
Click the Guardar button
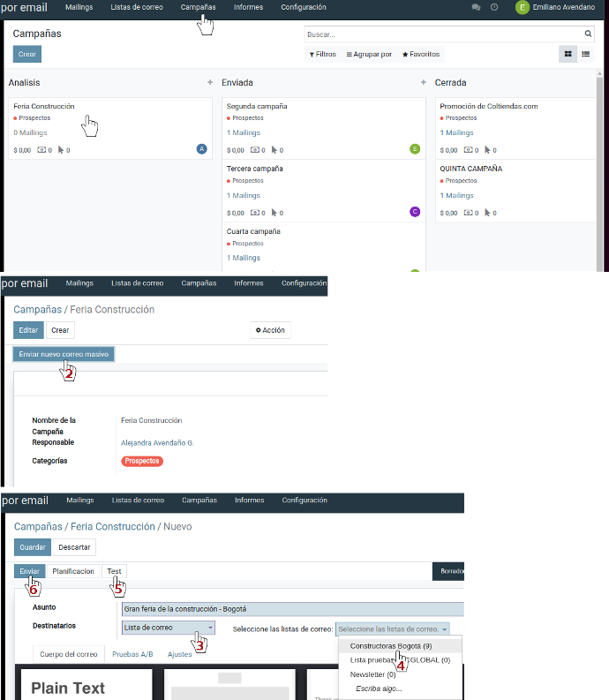pos(33,546)
